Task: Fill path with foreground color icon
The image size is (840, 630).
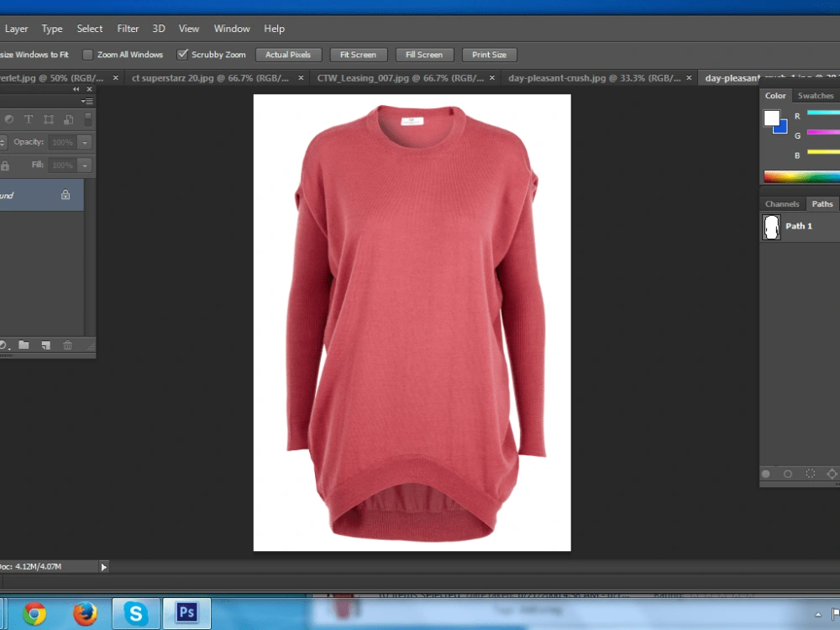Action: [x=766, y=474]
